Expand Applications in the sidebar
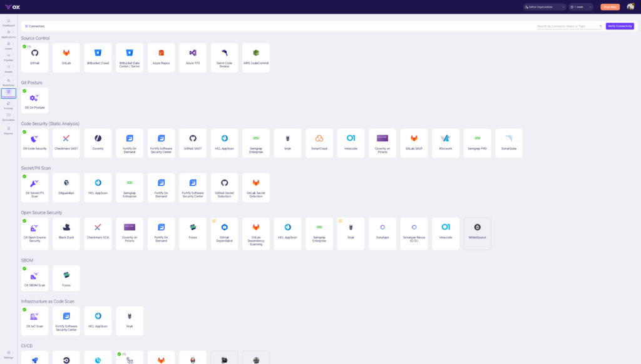This screenshot has width=641, height=364. pos(9,34)
